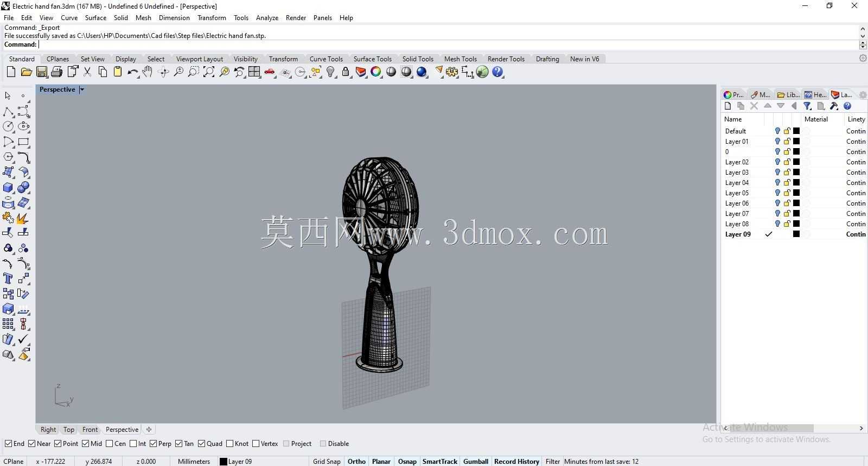The height and width of the screenshot is (466, 868).
Task: Click the Undo arrow icon
Action: (x=132, y=72)
